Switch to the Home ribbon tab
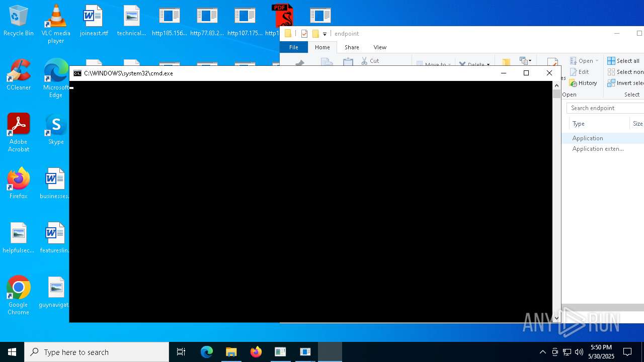Viewport: 644px width, 362px height. coord(322,47)
